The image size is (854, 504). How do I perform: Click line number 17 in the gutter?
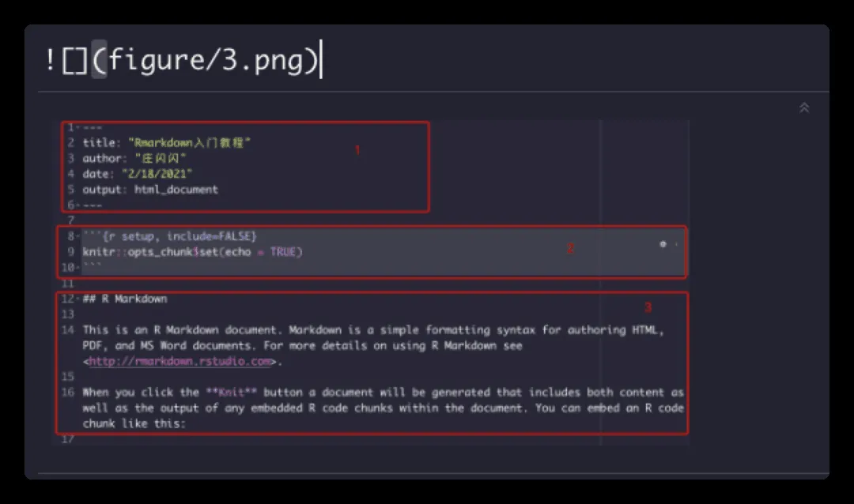click(67, 438)
